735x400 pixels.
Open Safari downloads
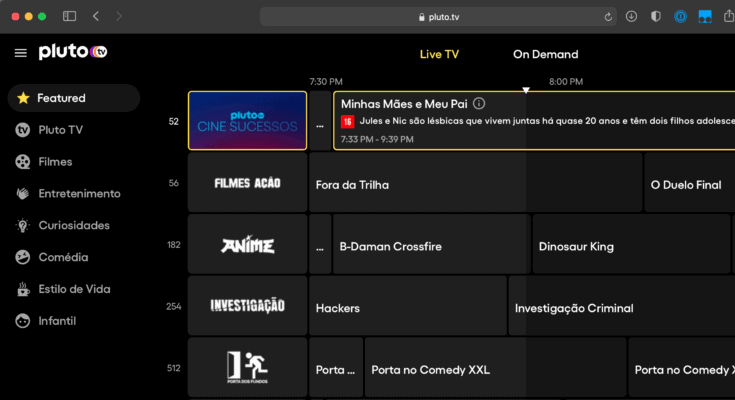tap(631, 16)
